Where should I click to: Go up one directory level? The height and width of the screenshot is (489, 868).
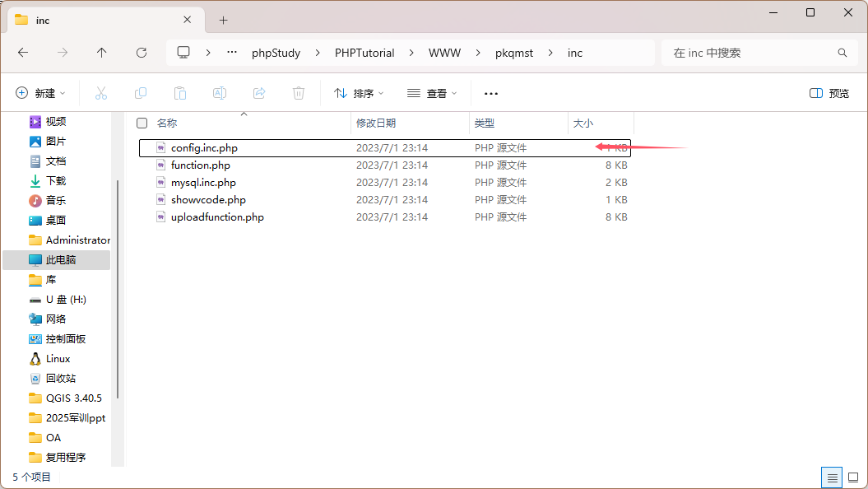102,53
